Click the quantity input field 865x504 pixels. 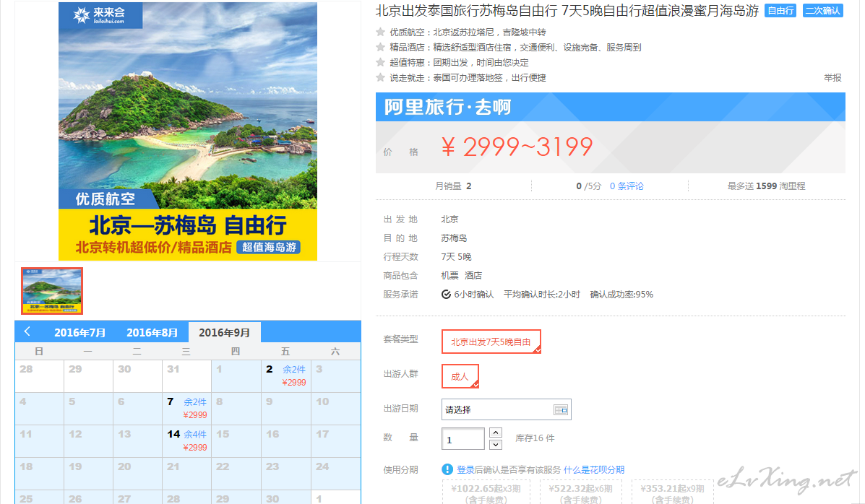pos(462,439)
